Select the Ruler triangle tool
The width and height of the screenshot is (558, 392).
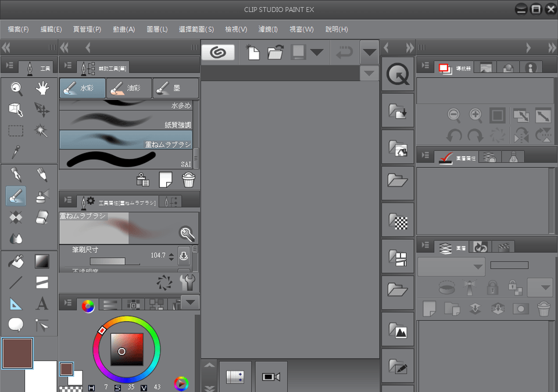16,304
